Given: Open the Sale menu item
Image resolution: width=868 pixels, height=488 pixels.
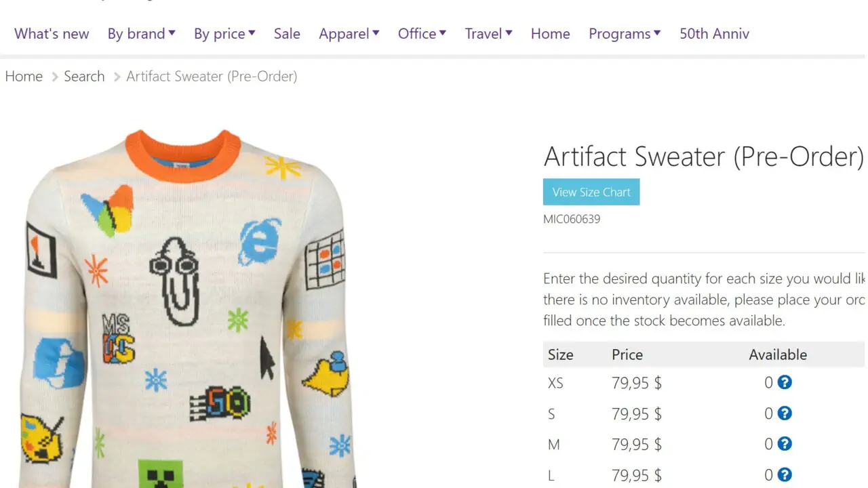Looking at the screenshot, I should [x=287, y=34].
